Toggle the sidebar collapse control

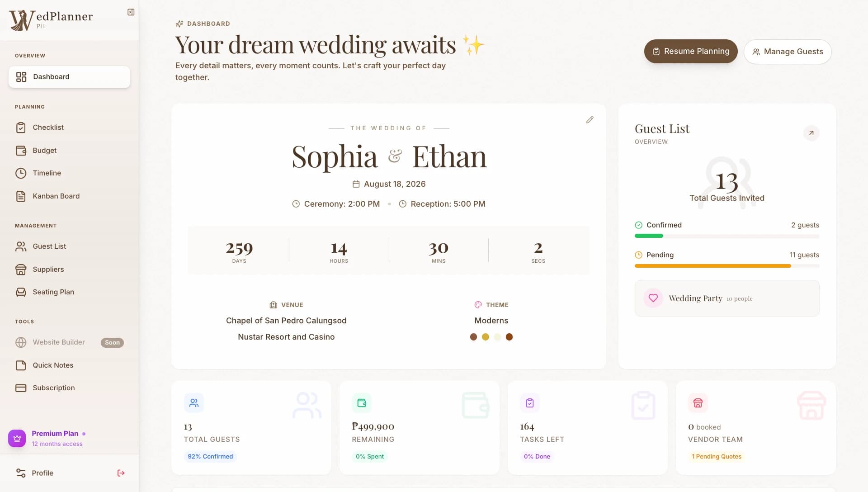(131, 12)
